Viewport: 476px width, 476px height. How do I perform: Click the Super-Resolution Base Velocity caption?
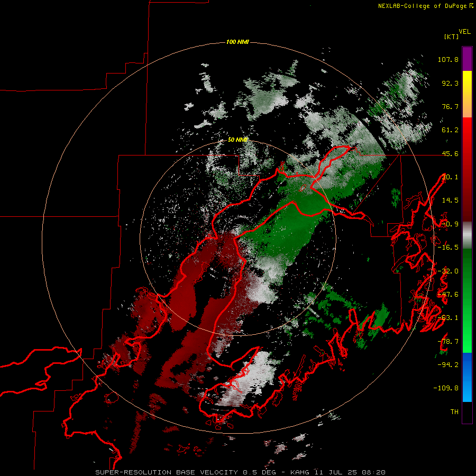pos(241,472)
